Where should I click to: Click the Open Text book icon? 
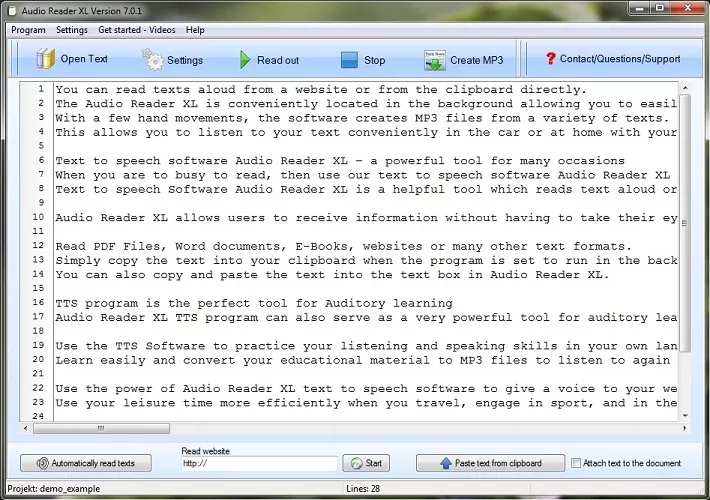45,59
